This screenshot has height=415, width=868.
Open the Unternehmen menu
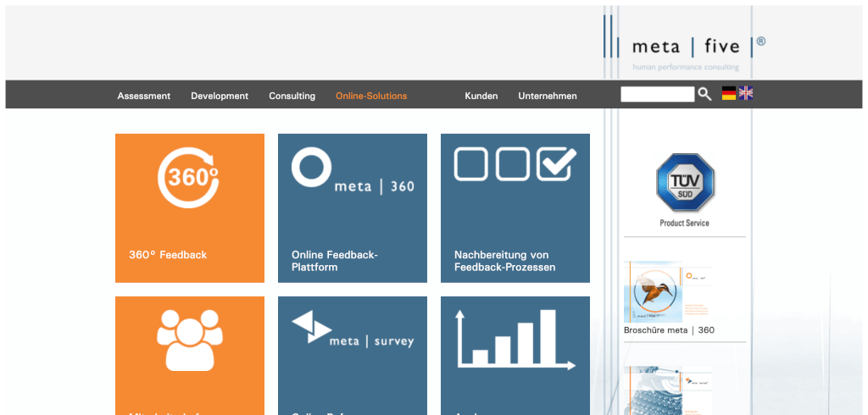(x=548, y=96)
